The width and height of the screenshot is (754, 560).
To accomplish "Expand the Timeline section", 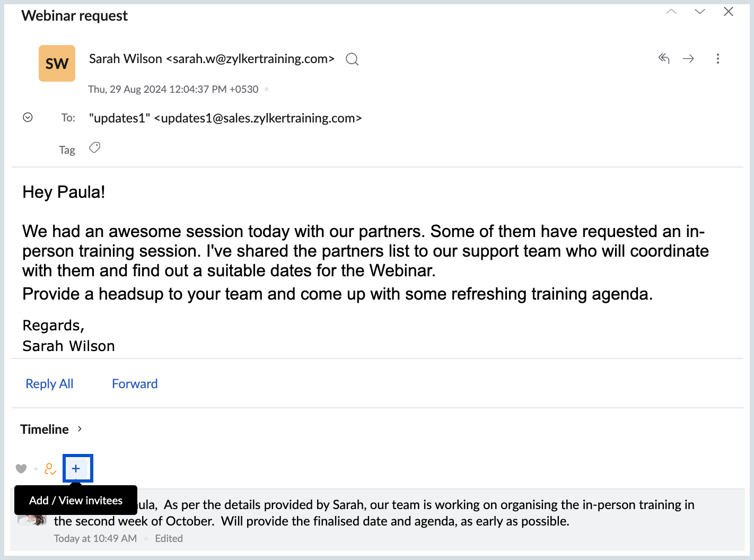I will [x=80, y=429].
